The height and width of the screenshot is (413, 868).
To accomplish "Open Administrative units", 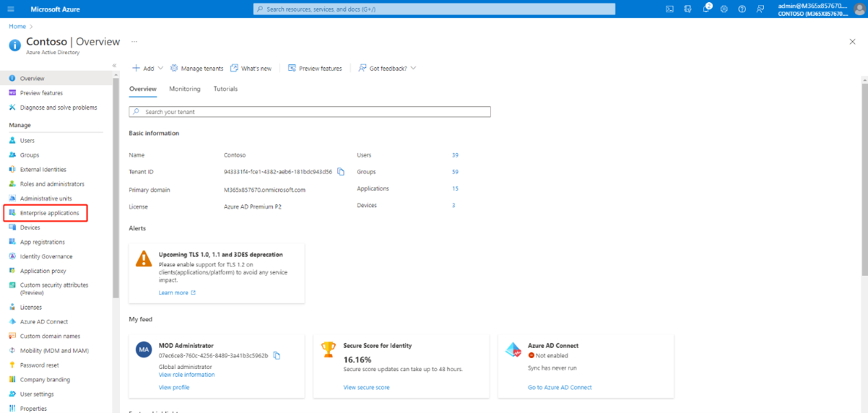I will [46, 199].
